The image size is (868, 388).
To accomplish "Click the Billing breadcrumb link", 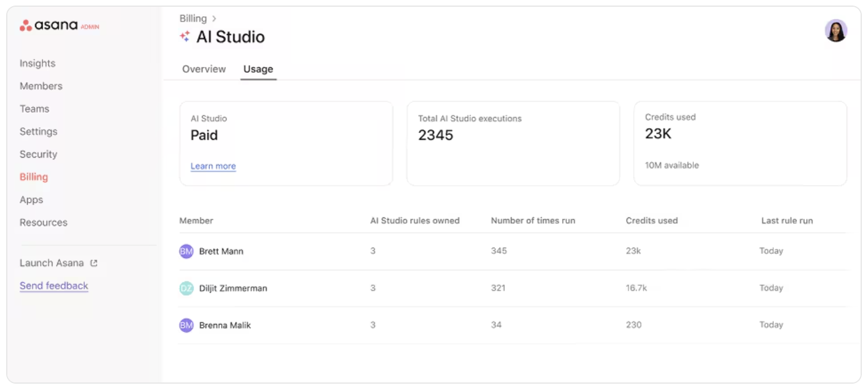I will coord(193,18).
